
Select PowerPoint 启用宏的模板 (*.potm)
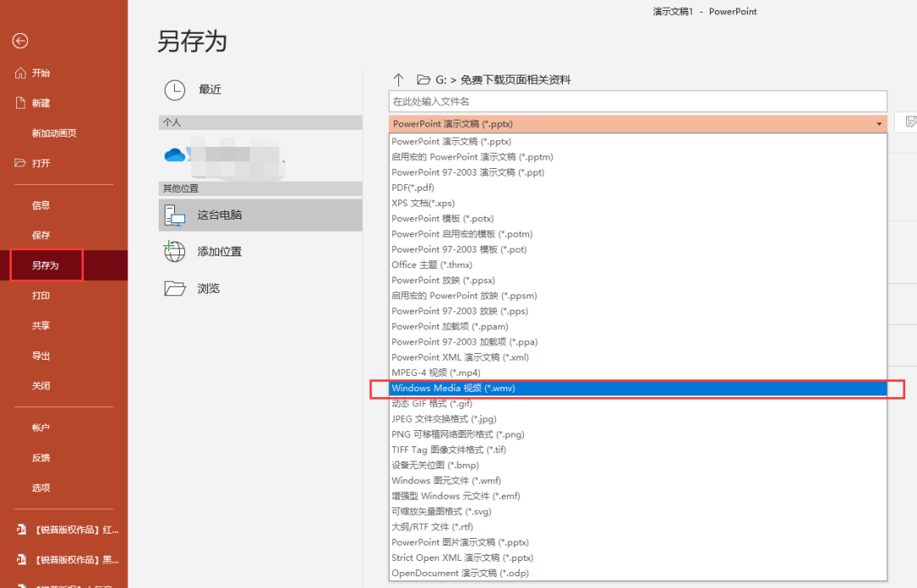click(638, 234)
